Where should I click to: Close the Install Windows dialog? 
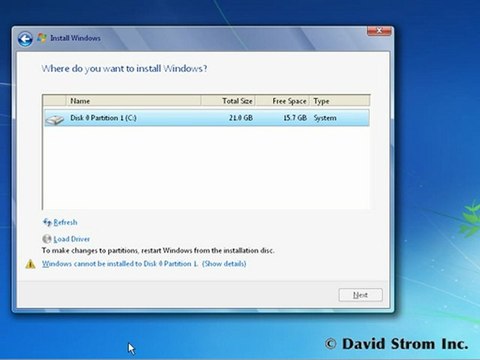point(379,31)
